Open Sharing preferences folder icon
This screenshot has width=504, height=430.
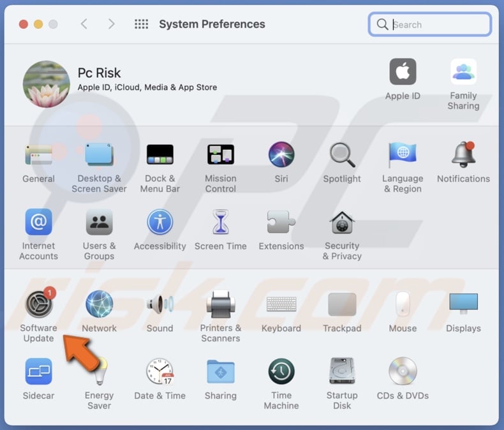point(221,371)
